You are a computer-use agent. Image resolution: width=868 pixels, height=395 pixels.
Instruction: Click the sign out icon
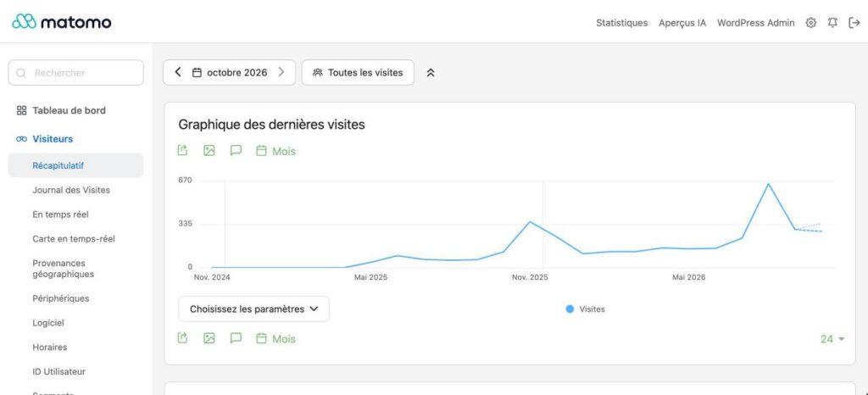[854, 23]
